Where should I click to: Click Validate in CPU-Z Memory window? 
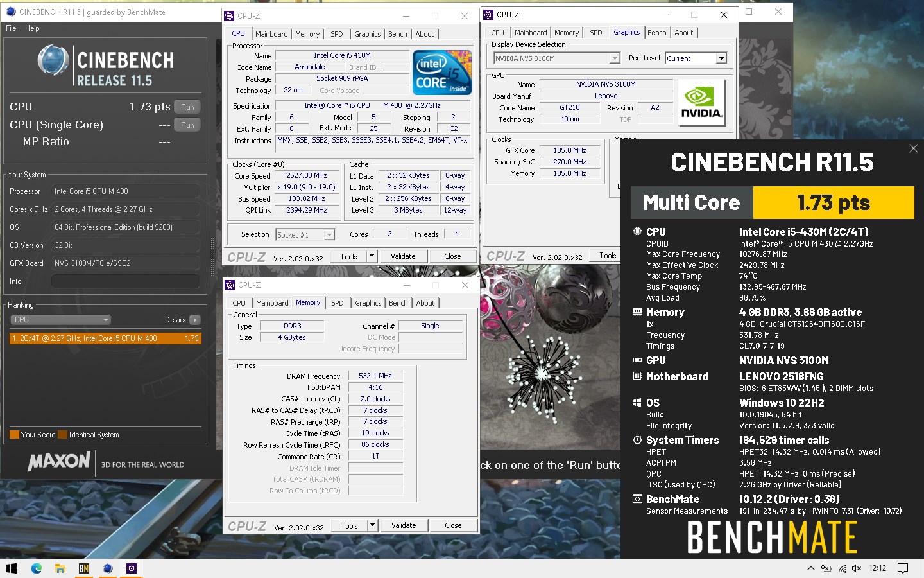pyautogui.click(x=404, y=525)
